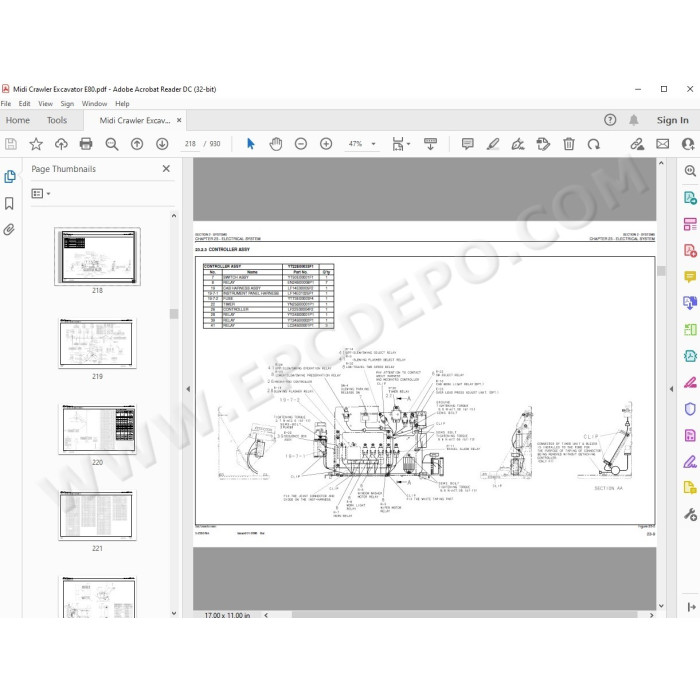This screenshot has width=700, height=700.
Task: Add document to starred favorites
Action: [x=36, y=144]
